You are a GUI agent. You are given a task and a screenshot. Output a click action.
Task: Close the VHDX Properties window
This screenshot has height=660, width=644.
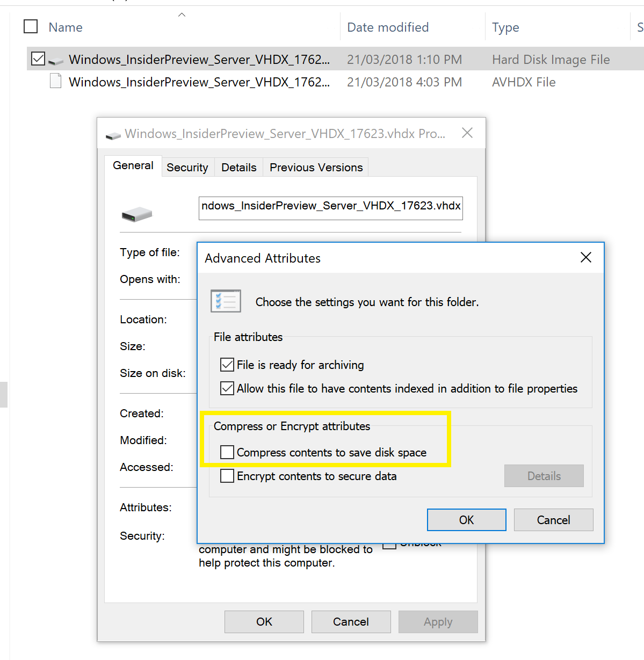pos(467,133)
